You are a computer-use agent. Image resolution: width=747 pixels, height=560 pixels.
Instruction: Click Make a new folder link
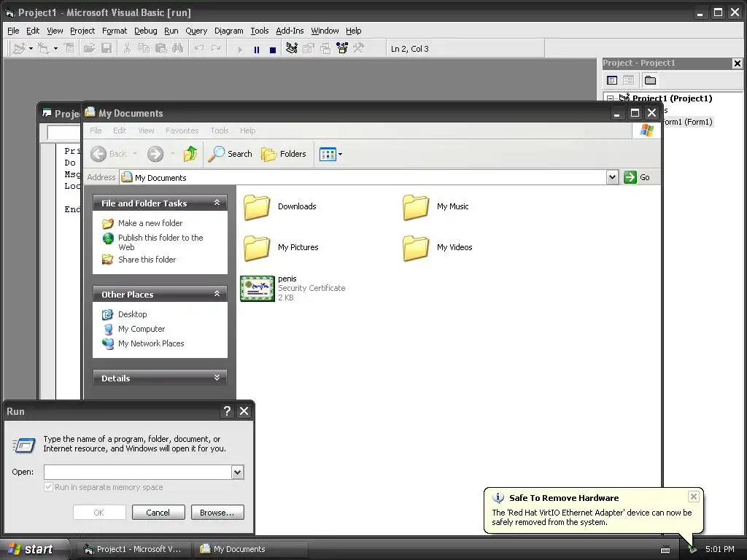tap(150, 223)
